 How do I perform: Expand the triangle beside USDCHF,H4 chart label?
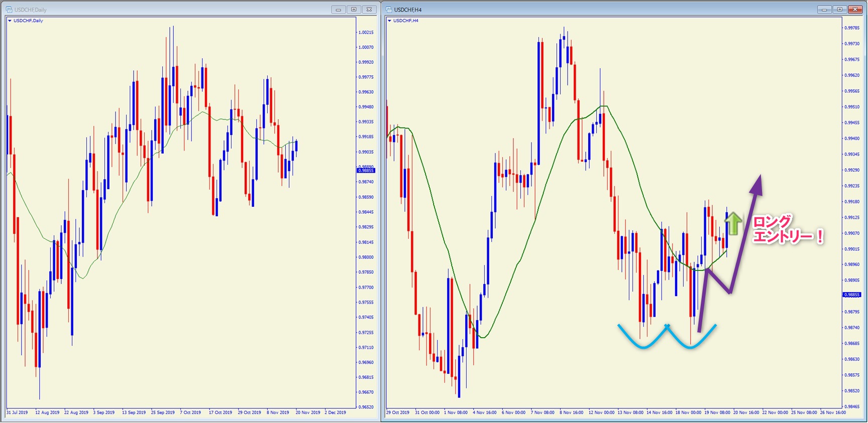(390, 21)
